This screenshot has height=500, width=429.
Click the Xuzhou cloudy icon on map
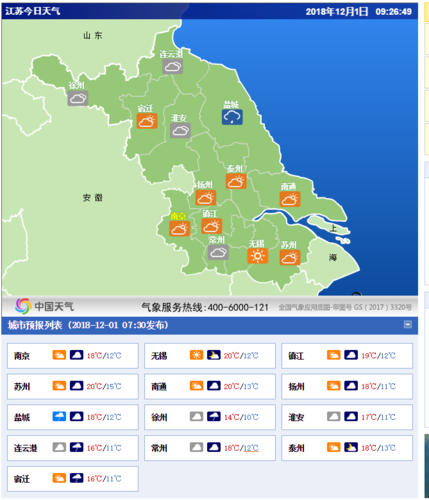coord(78,98)
